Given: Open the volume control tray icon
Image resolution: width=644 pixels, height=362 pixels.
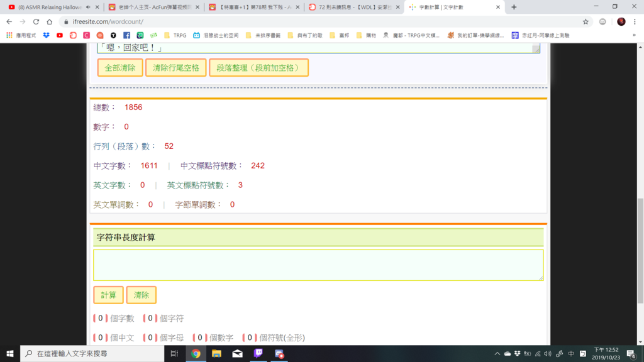Looking at the screenshot, I should [x=548, y=353].
